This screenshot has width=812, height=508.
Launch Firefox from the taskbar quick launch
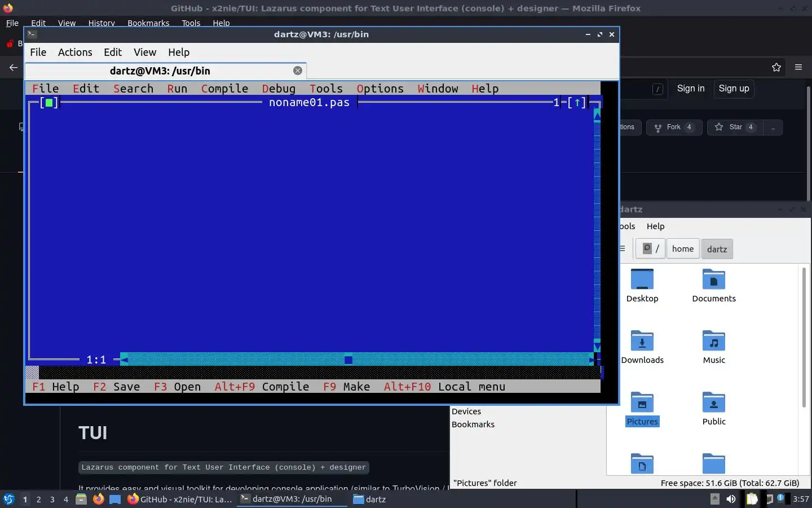click(x=98, y=499)
